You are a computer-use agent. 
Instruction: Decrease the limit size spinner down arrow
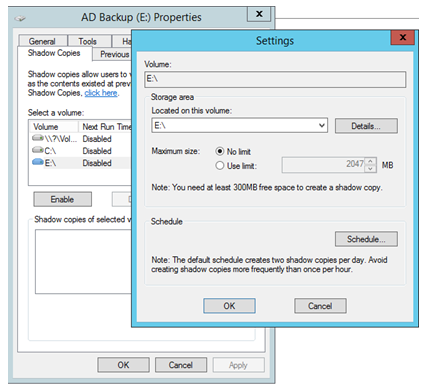(x=370, y=169)
